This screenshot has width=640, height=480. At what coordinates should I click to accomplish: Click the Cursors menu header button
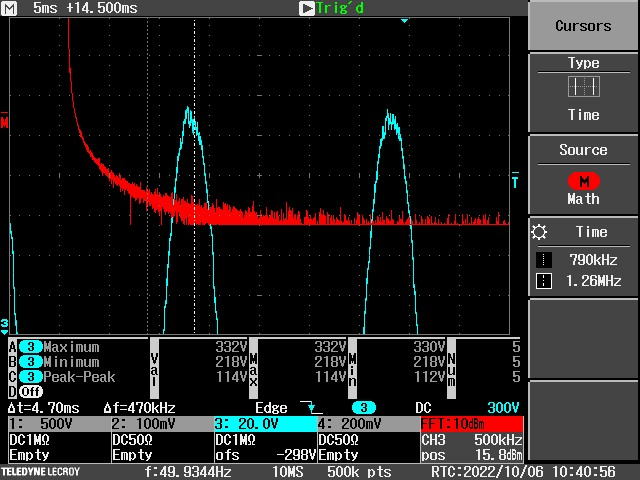[583, 26]
